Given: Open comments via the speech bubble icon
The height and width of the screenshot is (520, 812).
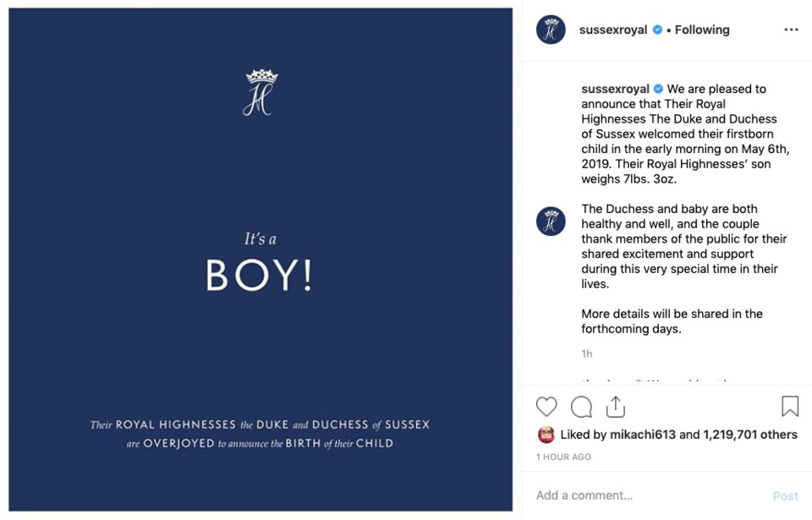Looking at the screenshot, I should pos(581,407).
